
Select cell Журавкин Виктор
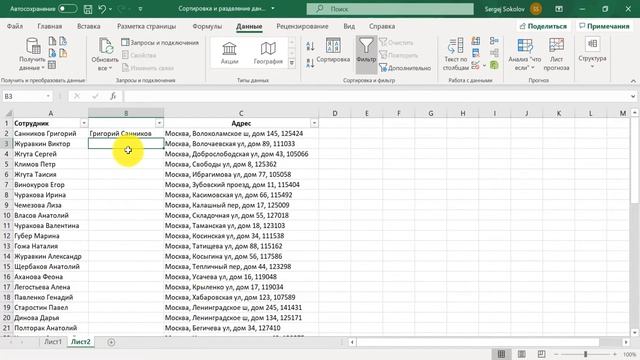[51, 144]
